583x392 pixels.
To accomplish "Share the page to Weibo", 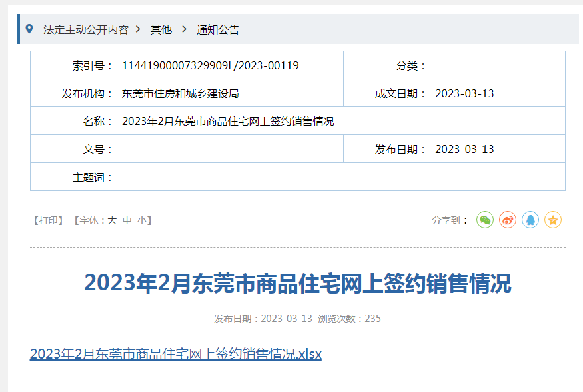I will coord(508,220).
